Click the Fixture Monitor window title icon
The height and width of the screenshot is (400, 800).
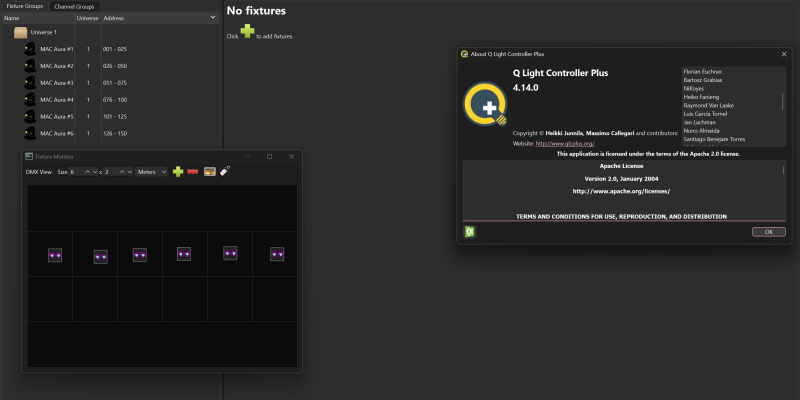click(x=29, y=157)
